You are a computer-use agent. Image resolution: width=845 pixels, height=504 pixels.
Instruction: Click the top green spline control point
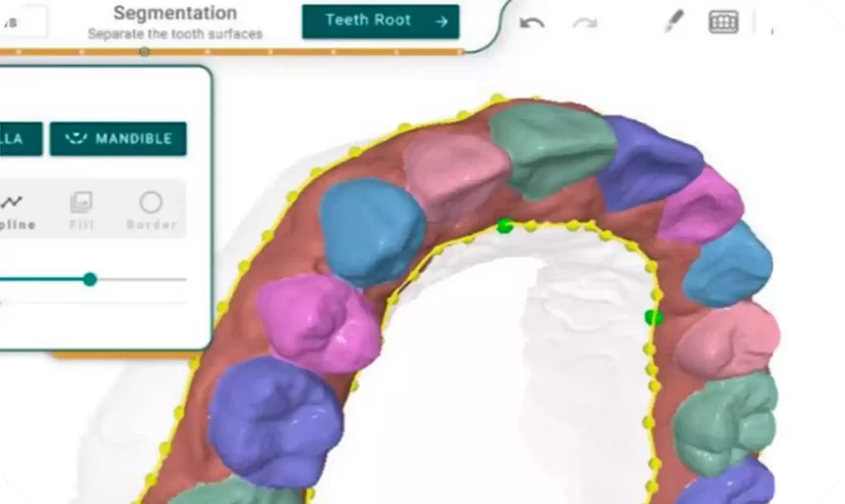505,226
